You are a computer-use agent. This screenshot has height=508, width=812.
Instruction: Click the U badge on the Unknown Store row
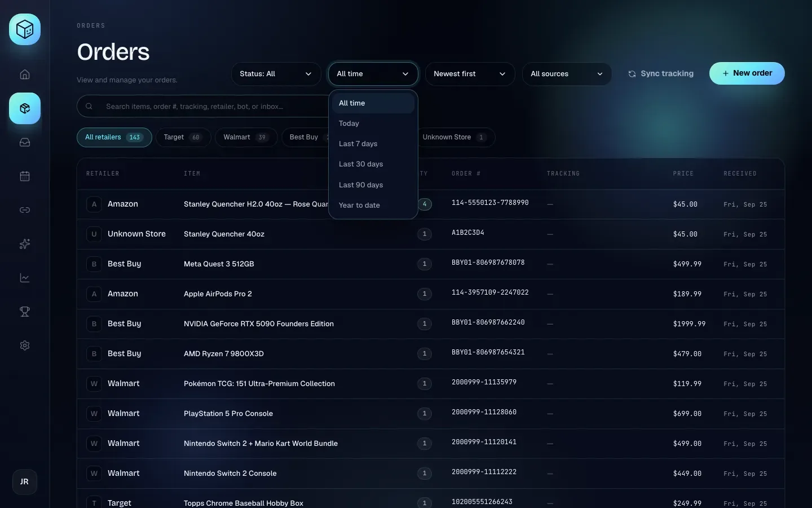coord(94,234)
